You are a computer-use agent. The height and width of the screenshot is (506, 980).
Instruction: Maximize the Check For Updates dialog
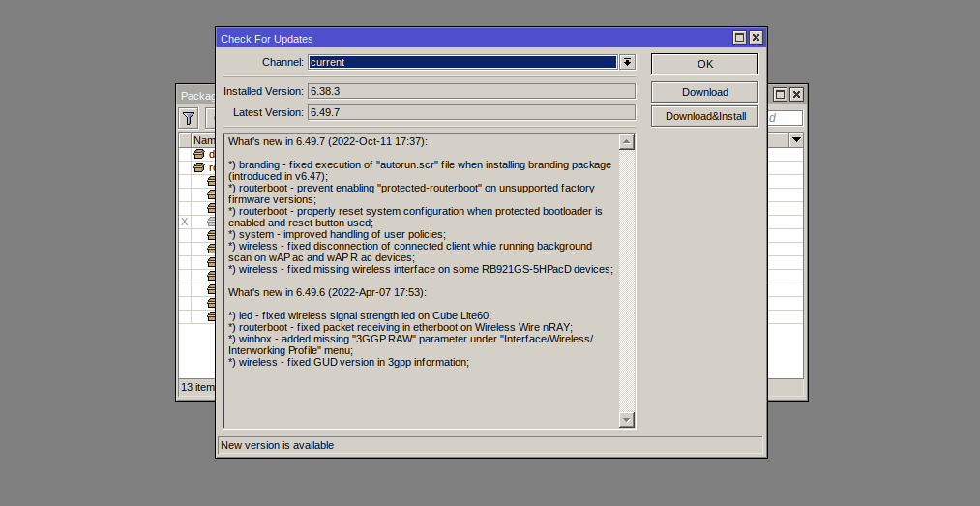(739, 38)
